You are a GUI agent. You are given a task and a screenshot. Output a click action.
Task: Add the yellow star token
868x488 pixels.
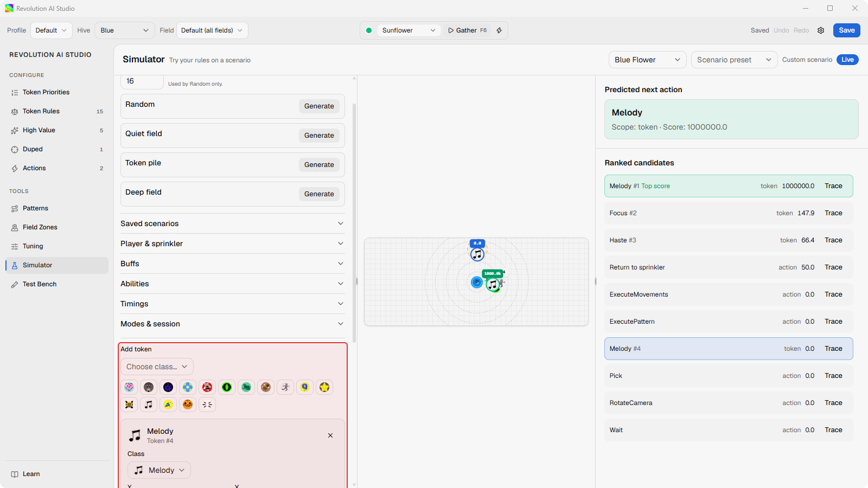(324, 387)
